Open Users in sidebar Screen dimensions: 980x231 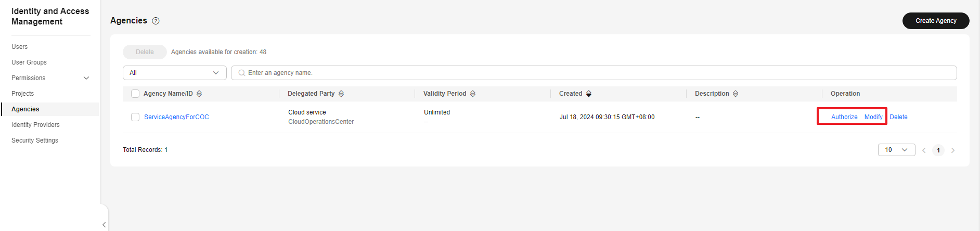(x=20, y=47)
